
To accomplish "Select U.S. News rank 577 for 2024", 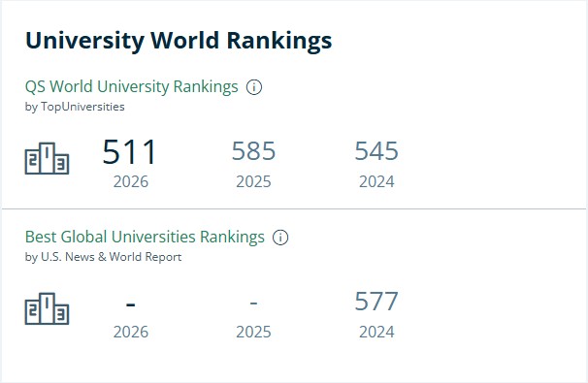I will (x=376, y=302).
